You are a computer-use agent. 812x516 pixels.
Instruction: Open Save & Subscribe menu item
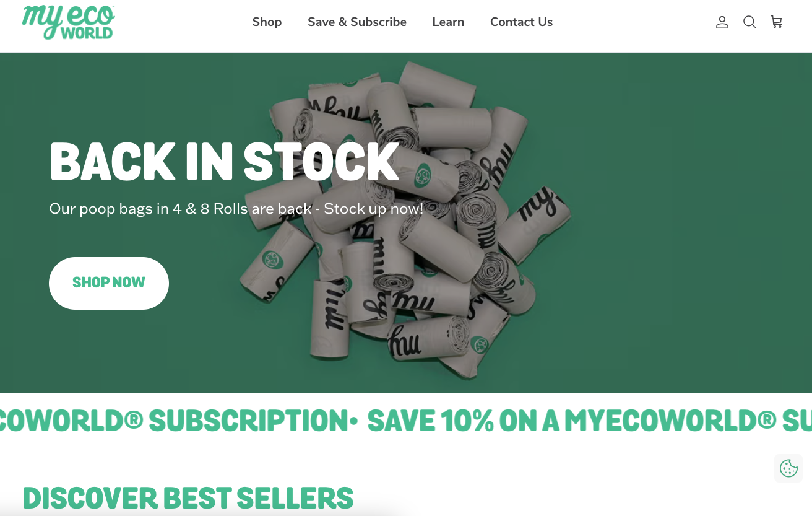[357, 22]
